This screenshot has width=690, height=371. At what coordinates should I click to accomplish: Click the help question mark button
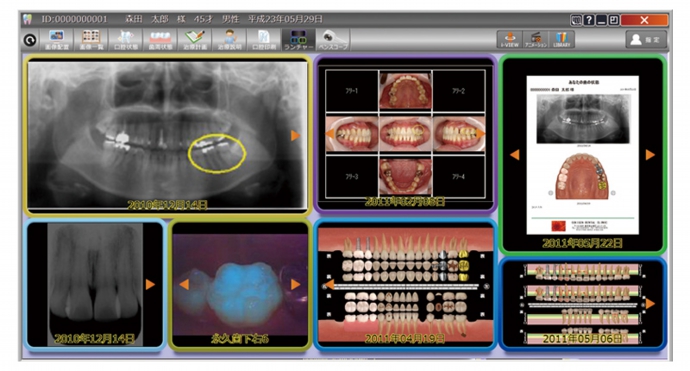pos(589,20)
